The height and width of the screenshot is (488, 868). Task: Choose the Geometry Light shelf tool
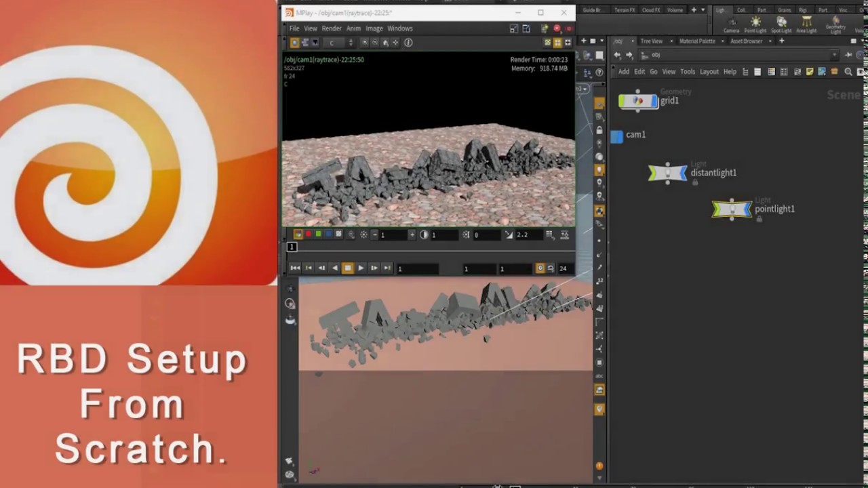(836, 25)
